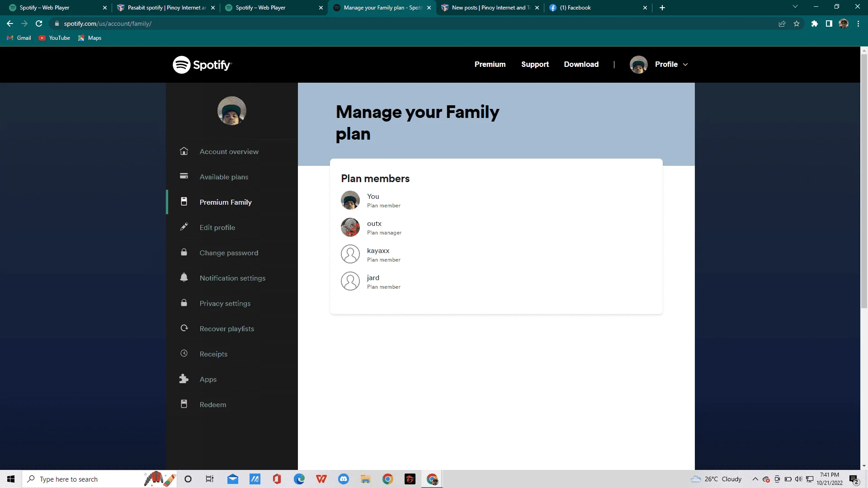
Task: Open Support in the header
Action: (x=535, y=64)
